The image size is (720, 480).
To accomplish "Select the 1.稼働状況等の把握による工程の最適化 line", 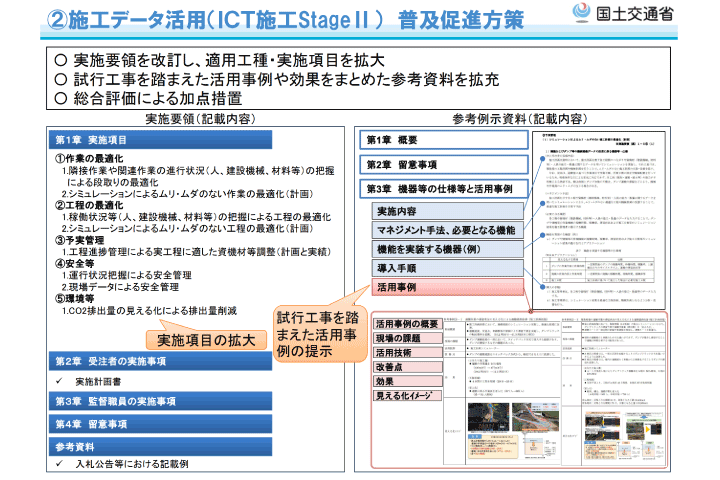I will [x=196, y=217].
